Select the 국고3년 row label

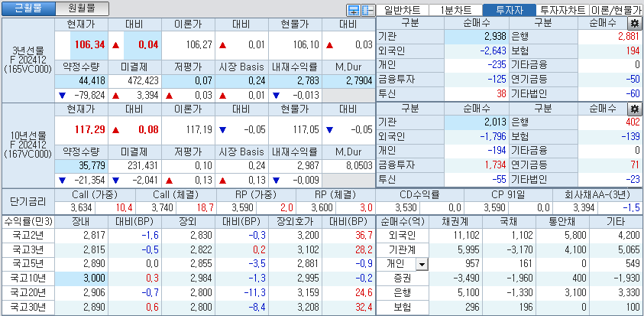pyautogui.click(x=28, y=249)
